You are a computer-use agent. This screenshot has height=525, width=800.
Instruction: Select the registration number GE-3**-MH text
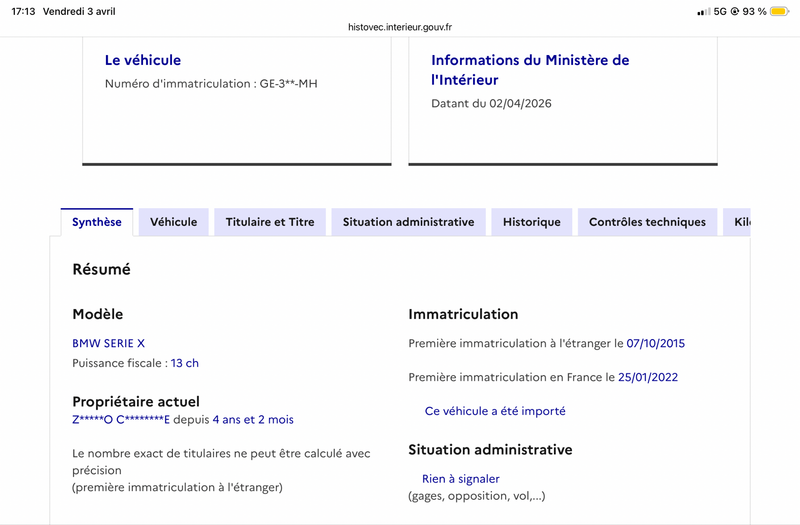288,84
